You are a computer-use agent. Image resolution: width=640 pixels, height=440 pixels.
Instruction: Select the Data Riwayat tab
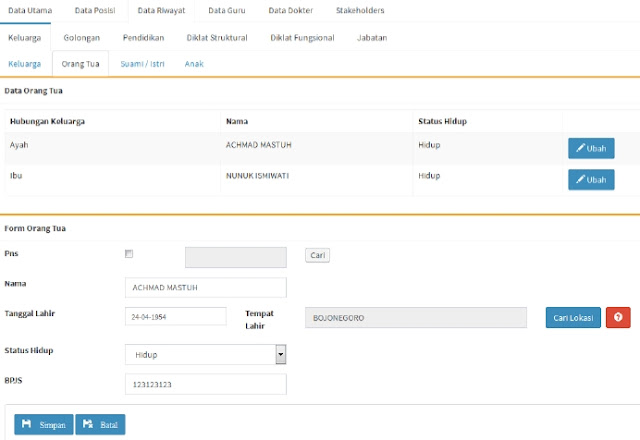click(161, 10)
